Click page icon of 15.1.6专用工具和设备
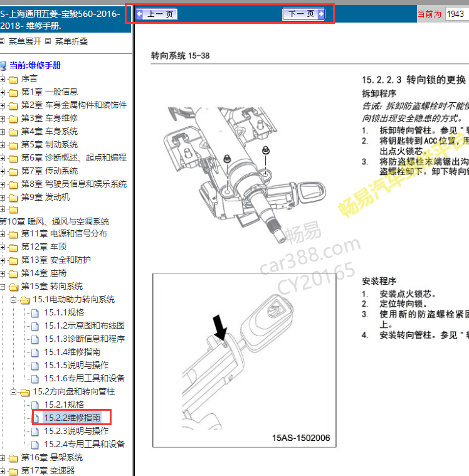This screenshot has height=476, width=469. coord(35,379)
